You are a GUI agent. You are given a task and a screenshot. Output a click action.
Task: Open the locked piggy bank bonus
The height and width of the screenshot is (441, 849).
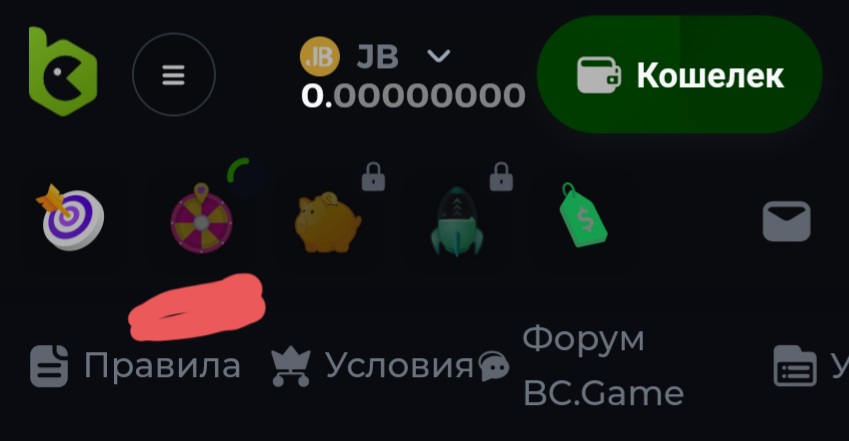pyautogui.click(x=328, y=222)
